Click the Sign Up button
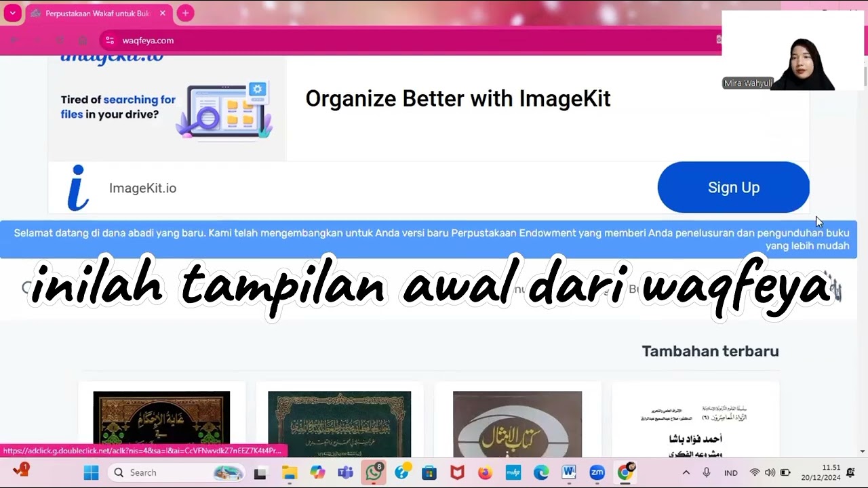Viewport: 868px width, 488px height. [733, 188]
